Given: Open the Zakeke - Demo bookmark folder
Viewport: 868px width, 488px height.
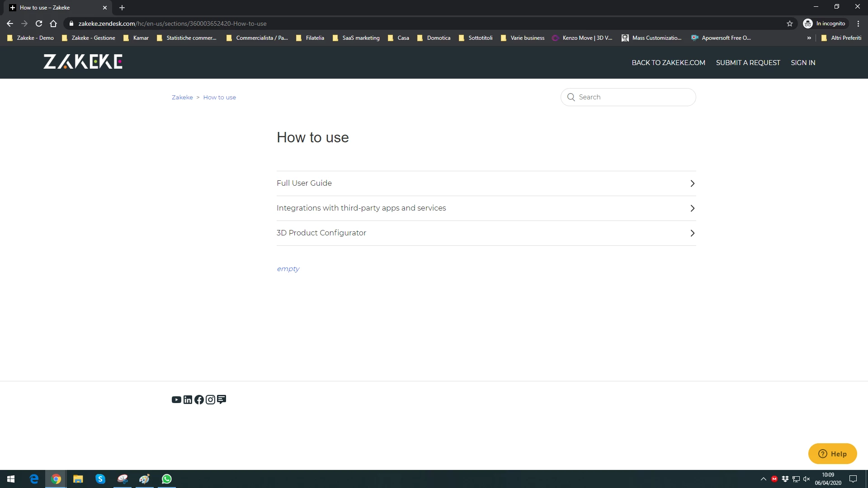Looking at the screenshot, I should 31,38.
